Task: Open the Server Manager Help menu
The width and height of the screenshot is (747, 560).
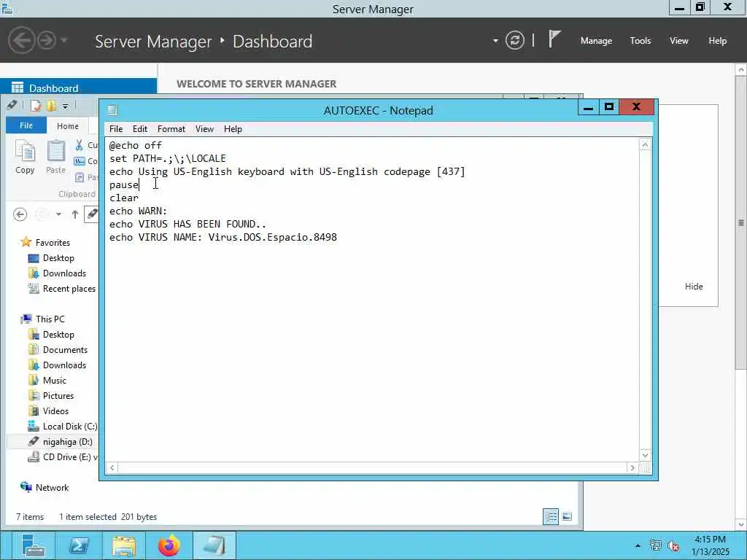Action: pyautogui.click(x=718, y=41)
